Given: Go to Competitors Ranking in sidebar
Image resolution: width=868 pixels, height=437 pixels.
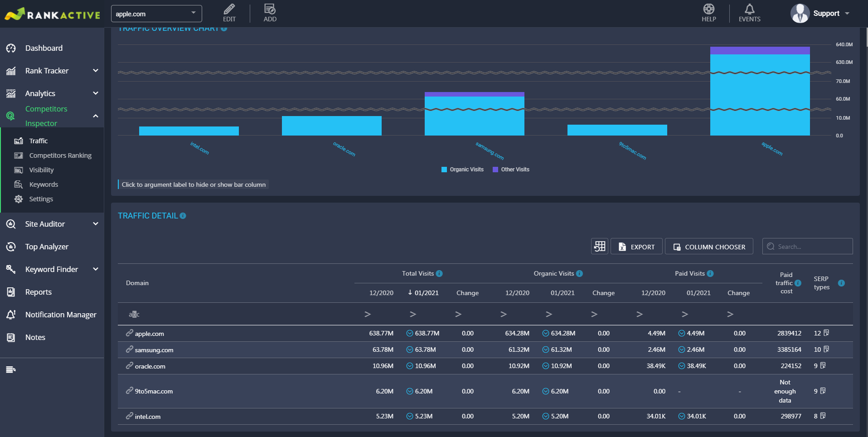Looking at the screenshot, I should [60, 155].
